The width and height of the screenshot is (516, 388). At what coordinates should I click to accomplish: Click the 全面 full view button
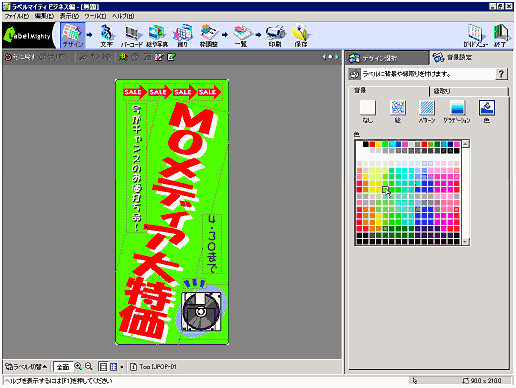click(63, 367)
